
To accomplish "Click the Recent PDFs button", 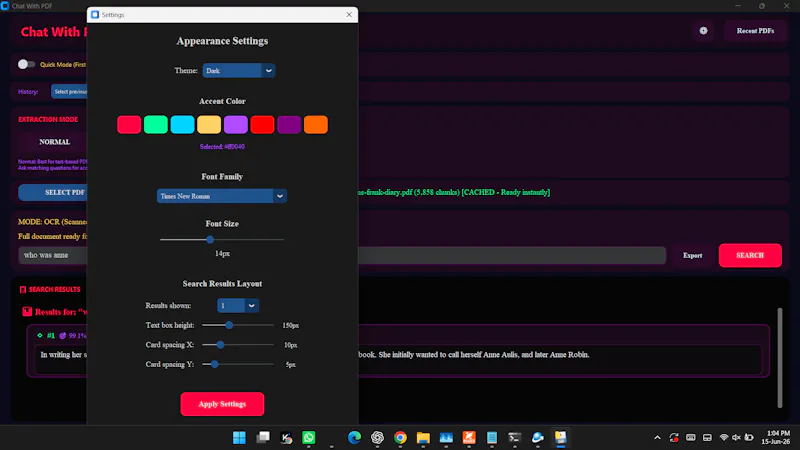I will [755, 31].
